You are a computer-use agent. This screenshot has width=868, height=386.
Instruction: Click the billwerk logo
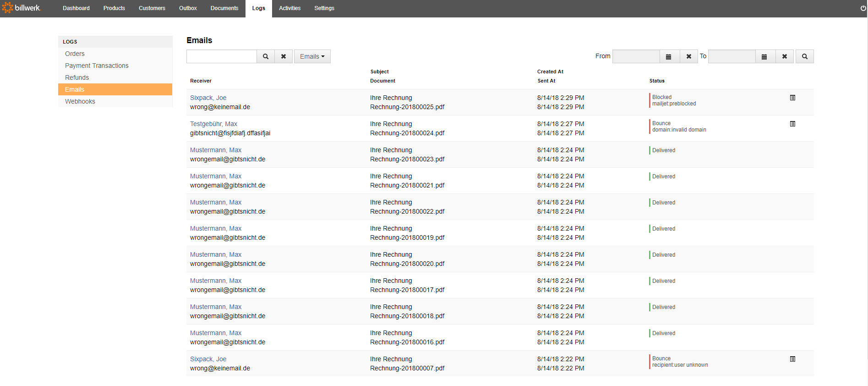(22, 8)
